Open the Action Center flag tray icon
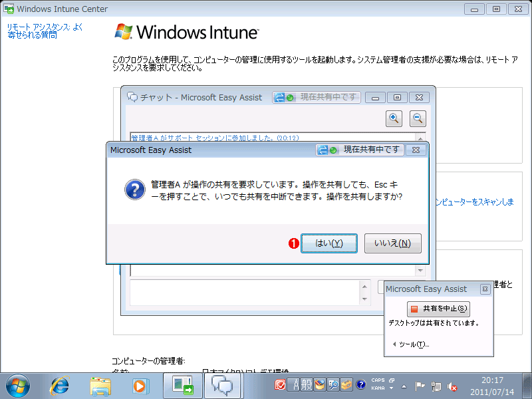Screen dimensions: 532x399 pyautogui.click(x=420, y=386)
